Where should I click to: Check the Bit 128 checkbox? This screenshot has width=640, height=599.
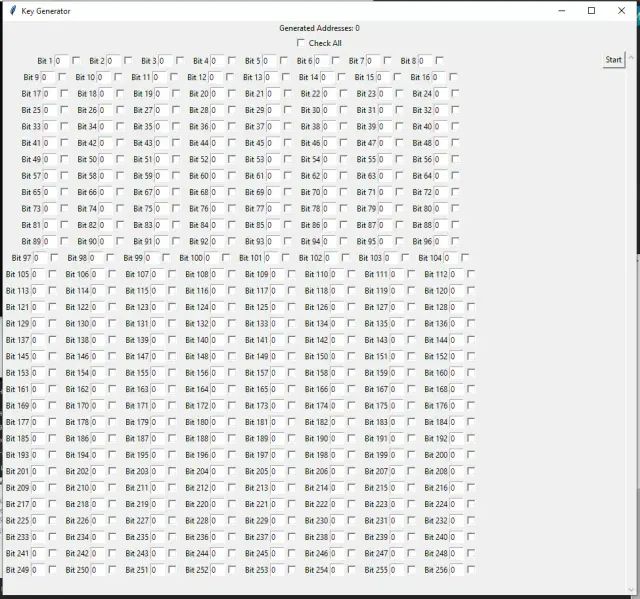point(471,307)
